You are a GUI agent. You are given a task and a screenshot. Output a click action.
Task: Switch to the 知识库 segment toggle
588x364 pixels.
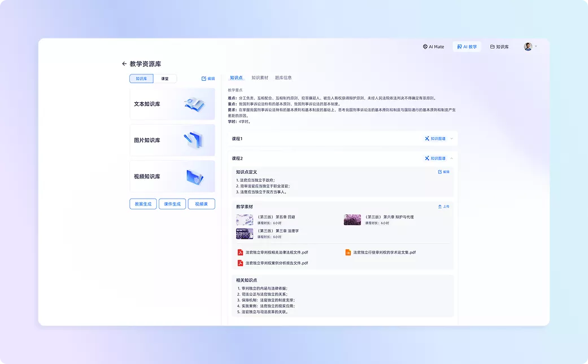coord(141,78)
